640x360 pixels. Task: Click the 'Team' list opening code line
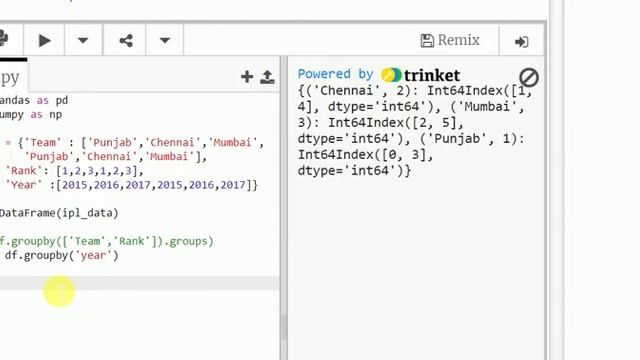135,142
